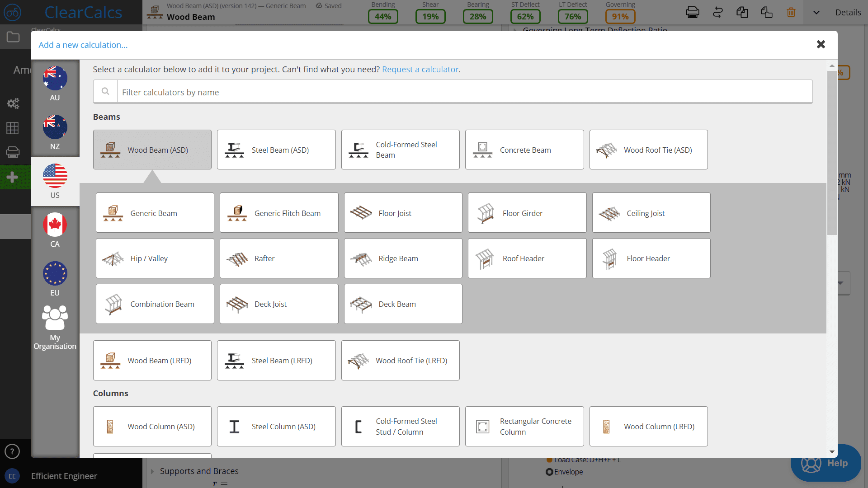Click the sidebar printer icon

tap(13, 152)
